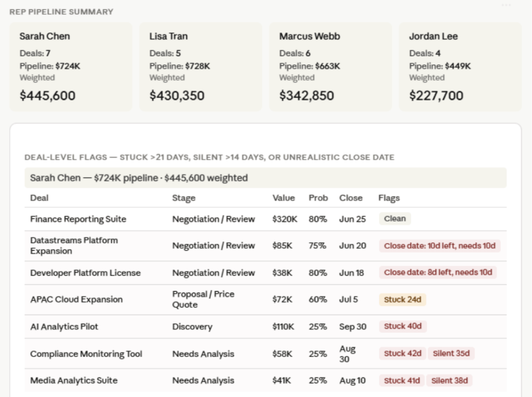
Task: Select the Lisa Tran summary card
Action: 201,67
